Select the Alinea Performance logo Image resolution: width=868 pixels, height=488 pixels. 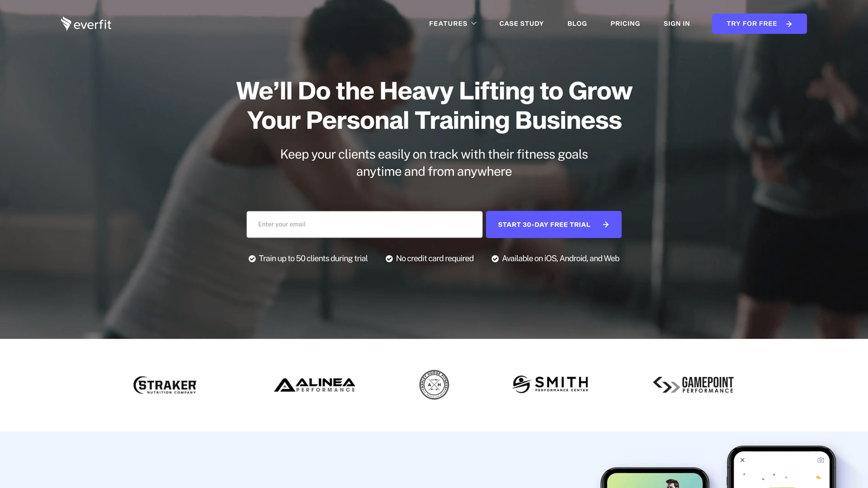(x=314, y=385)
